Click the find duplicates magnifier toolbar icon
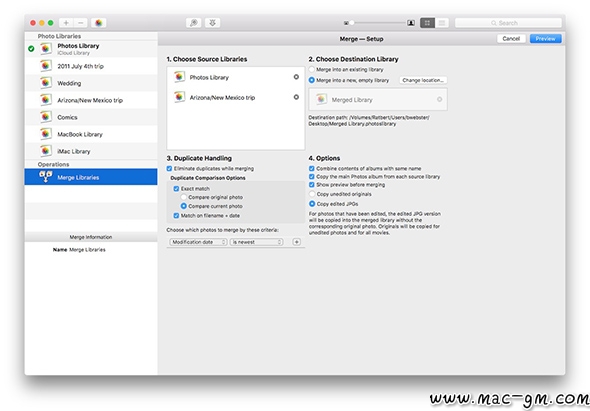The width and height of the screenshot is (590, 411). (x=193, y=23)
